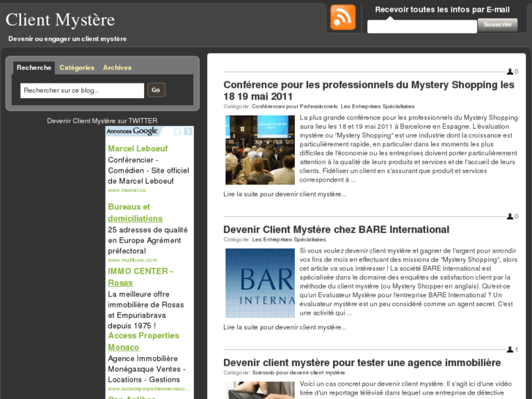Click the comment icon on the agence immobilière article
This screenshot has width=532, height=399.
point(510,350)
